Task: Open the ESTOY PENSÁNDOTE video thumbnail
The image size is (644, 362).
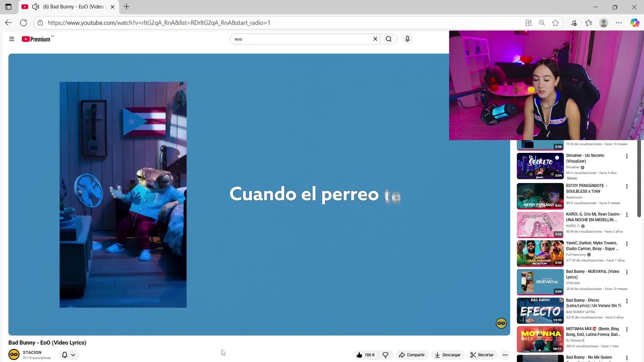Action: tap(540, 196)
